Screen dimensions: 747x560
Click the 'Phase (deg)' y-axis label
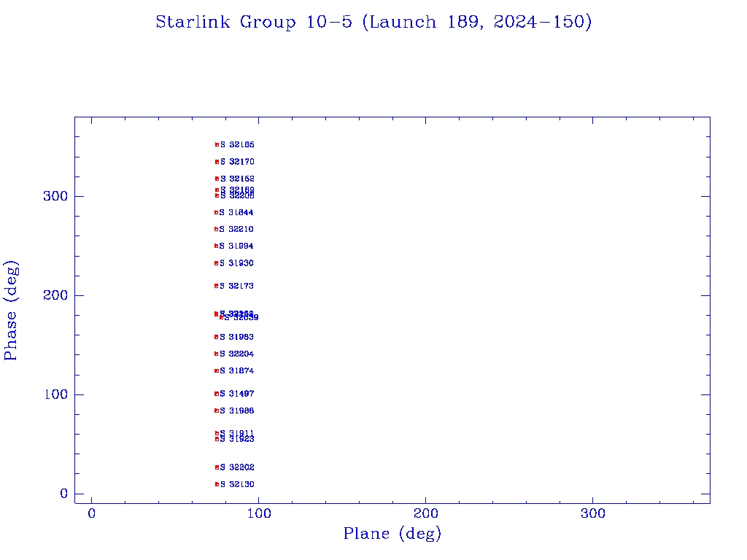(10, 311)
